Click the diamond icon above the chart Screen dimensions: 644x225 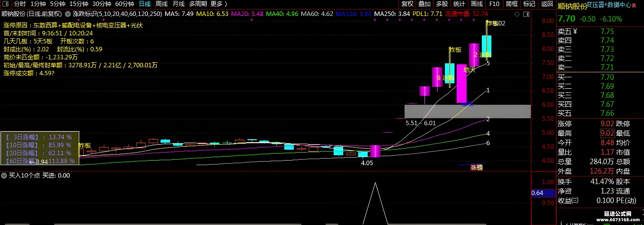517,14
